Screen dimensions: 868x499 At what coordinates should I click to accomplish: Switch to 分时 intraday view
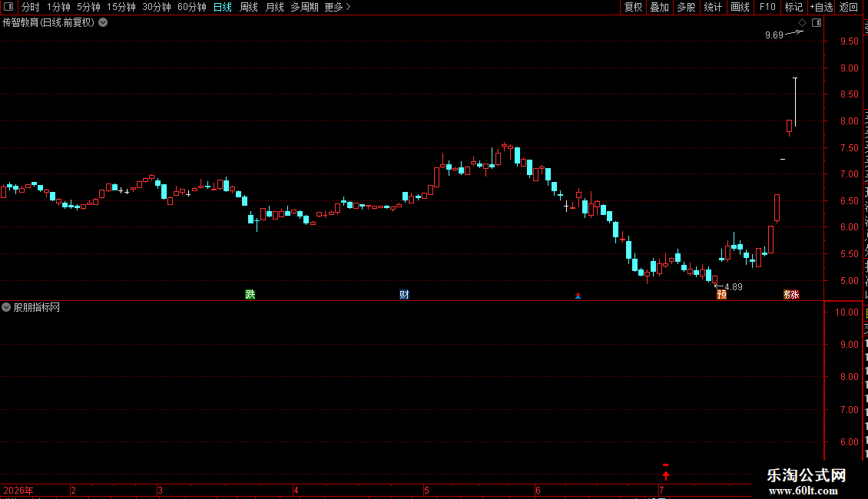[31, 7]
